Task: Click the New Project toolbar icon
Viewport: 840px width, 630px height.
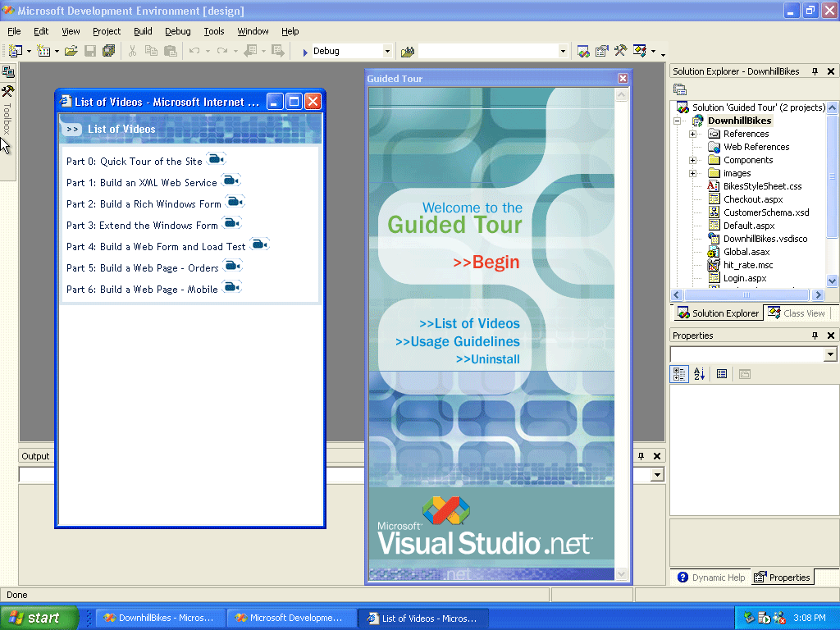Action: tap(15, 51)
